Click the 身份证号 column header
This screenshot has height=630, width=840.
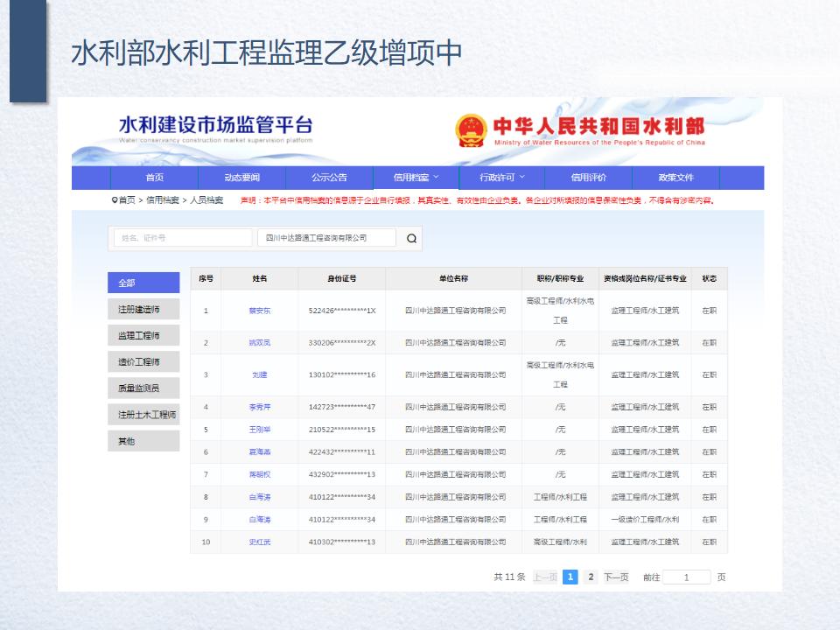click(x=342, y=278)
